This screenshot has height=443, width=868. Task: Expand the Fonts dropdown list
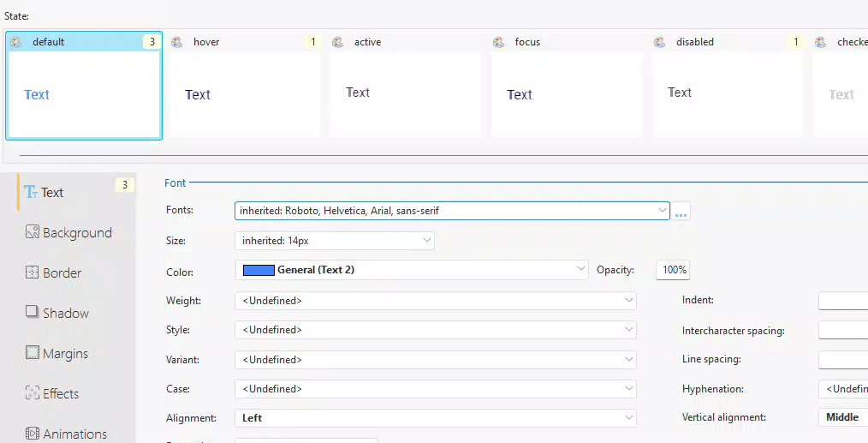[662, 210]
